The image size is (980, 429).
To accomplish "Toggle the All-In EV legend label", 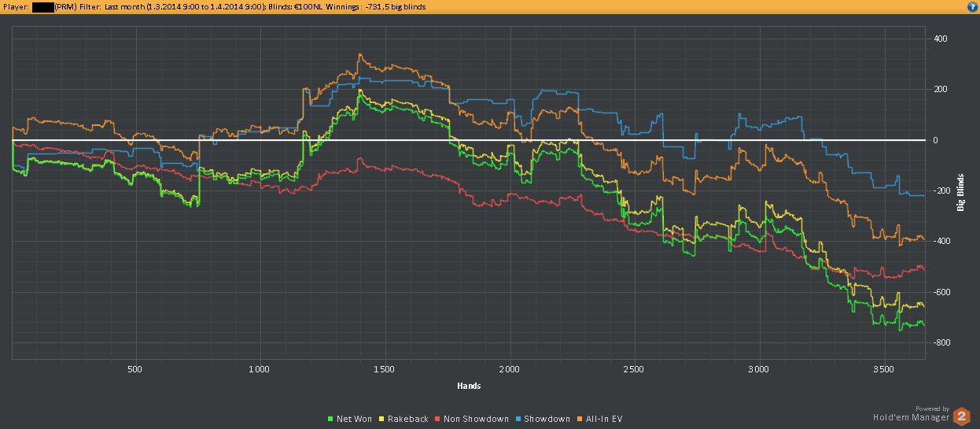I will click(x=604, y=420).
